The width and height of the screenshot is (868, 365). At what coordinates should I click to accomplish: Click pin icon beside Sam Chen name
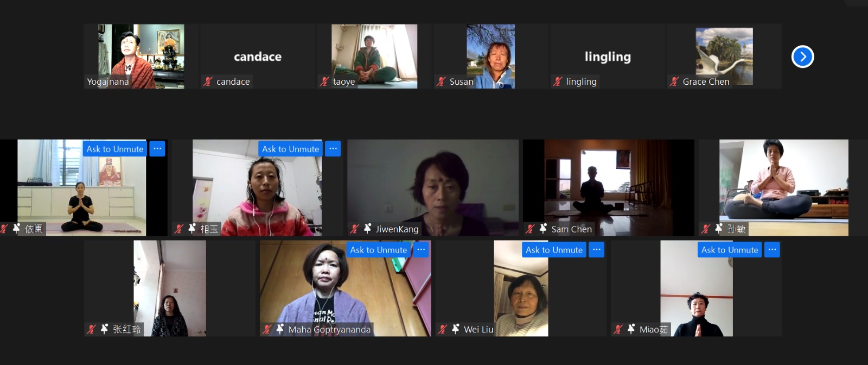tap(543, 229)
